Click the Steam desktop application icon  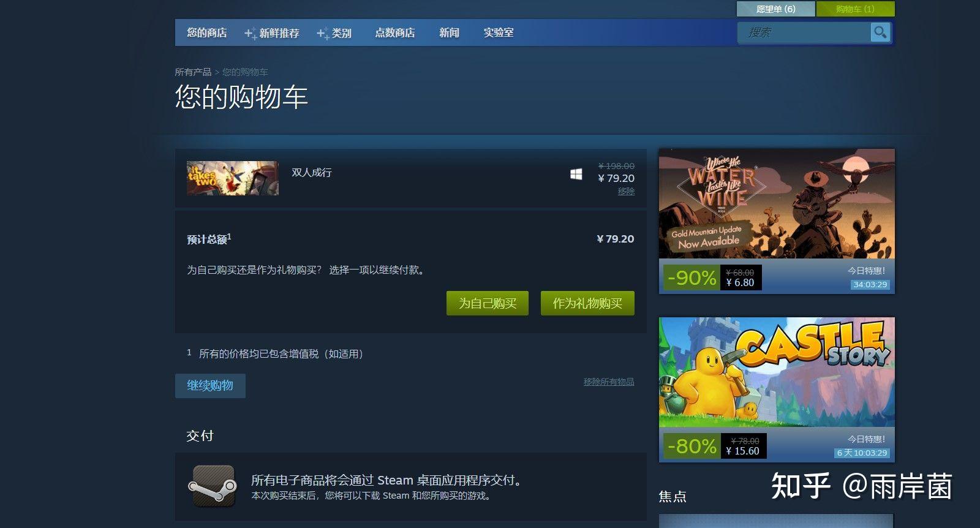click(x=213, y=486)
